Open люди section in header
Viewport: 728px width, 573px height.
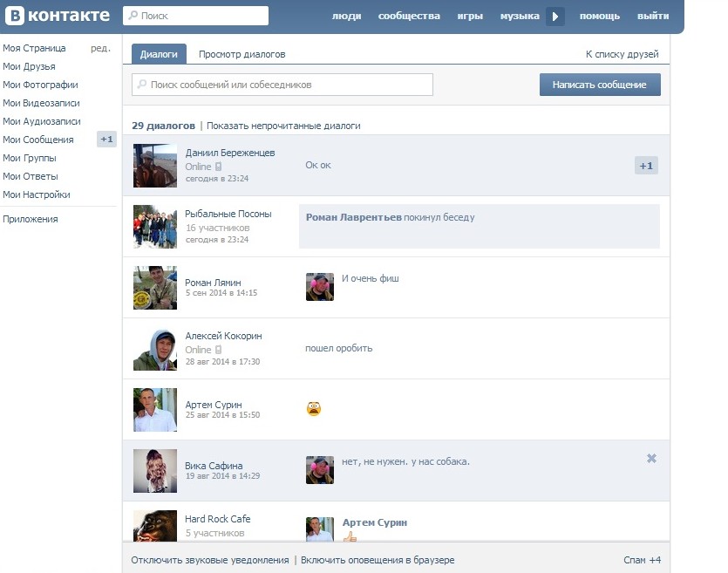point(346,16)
